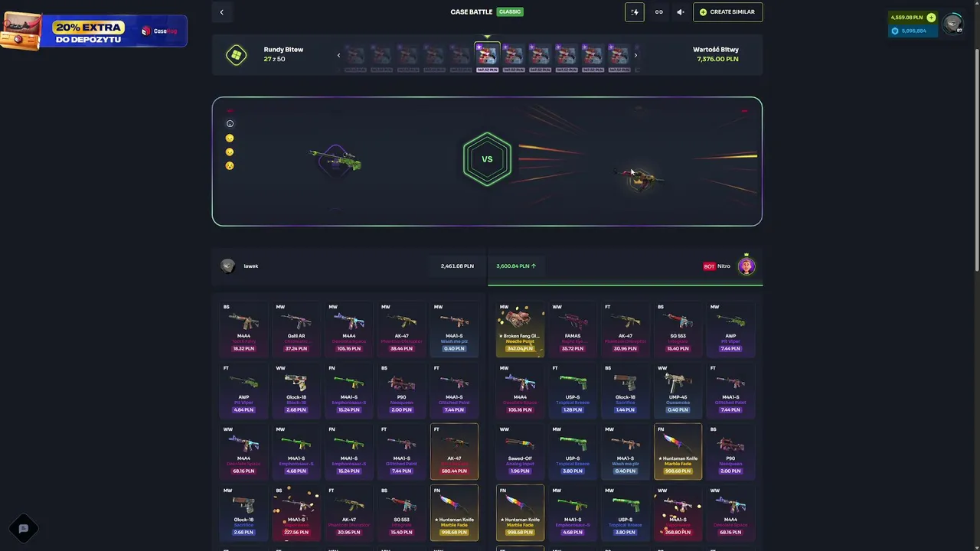980x551 pixels.
Task: Click the 7,376.00 PLN battle value
Action: [x=717, y=59]
